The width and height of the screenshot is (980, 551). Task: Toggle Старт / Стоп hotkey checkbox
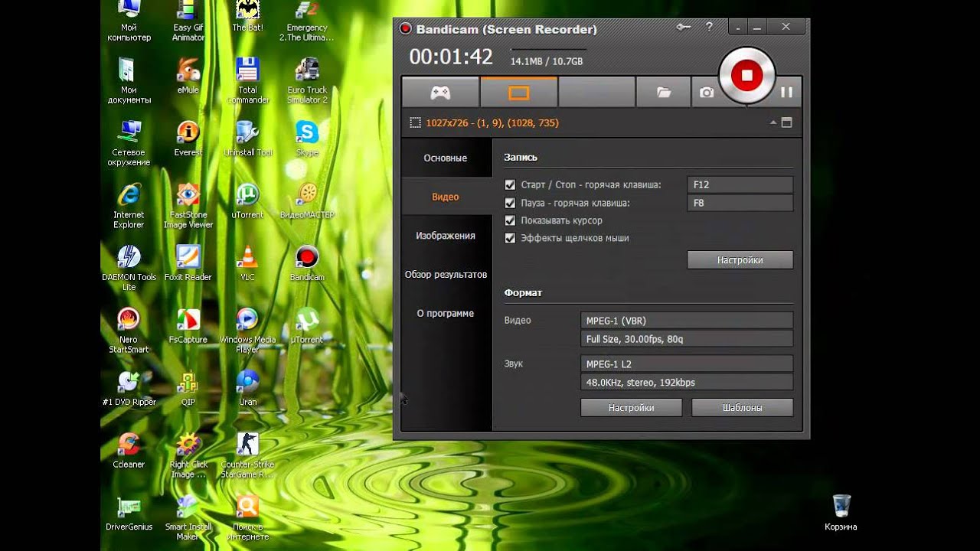pyautogui.click(x=510, y=185)
